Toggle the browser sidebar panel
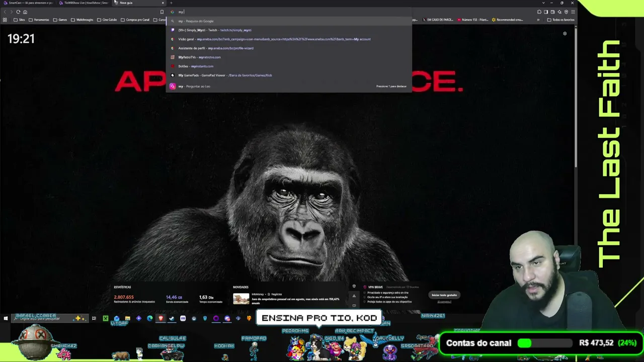The width and height of the screenshot is (644, 362). tap(546, 12)
